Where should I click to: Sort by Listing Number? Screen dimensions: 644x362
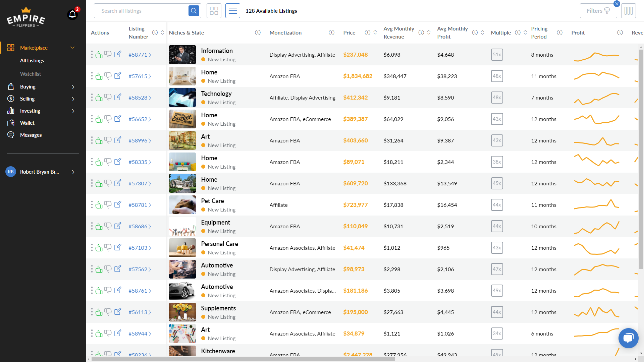pos(162,33)
